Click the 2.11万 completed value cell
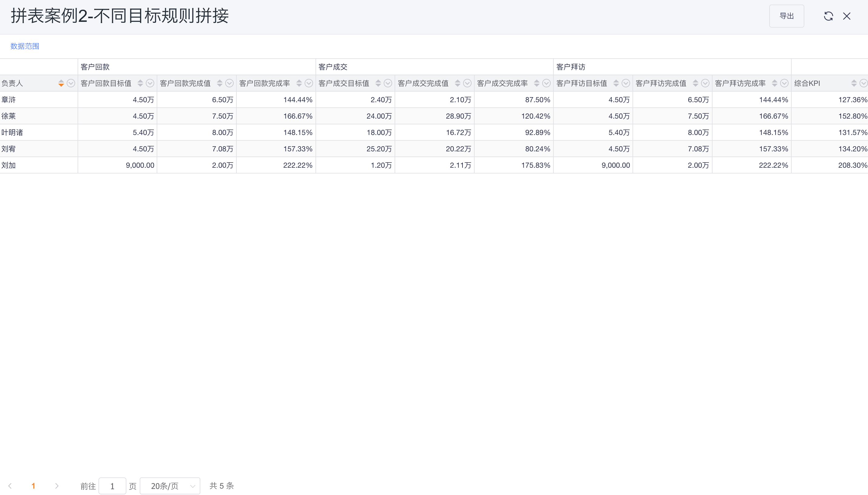Image resolution: width=868 pixels, height=495 pixels. 435,165
